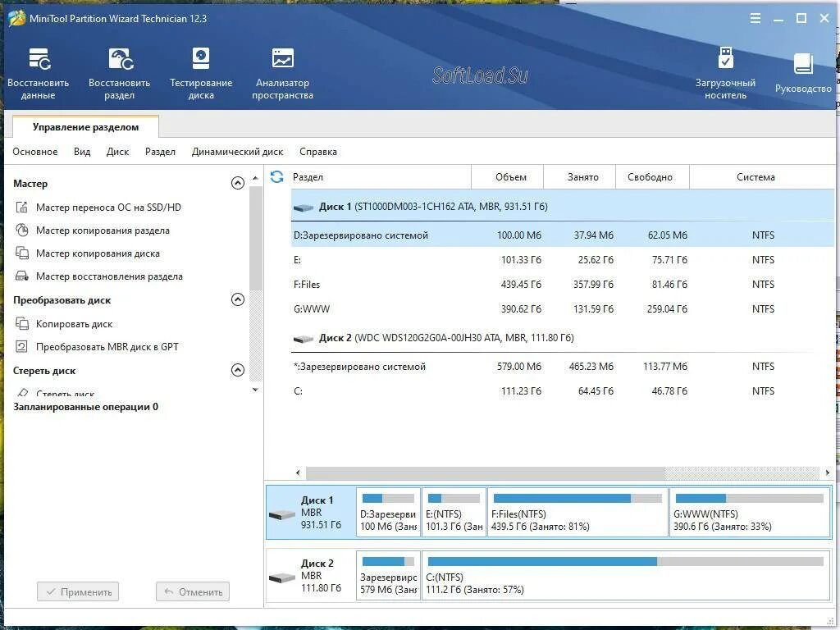The width and height of the screenshot is (840, 630).
Task: Select the Диск 2 header row in the list
Action: pos(563,338)
